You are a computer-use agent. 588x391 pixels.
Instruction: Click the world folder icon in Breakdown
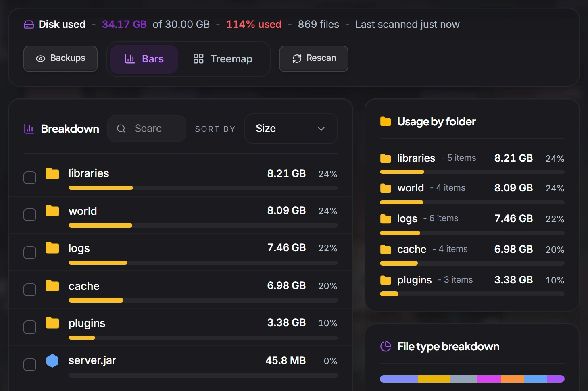click(x=52, y=210)
